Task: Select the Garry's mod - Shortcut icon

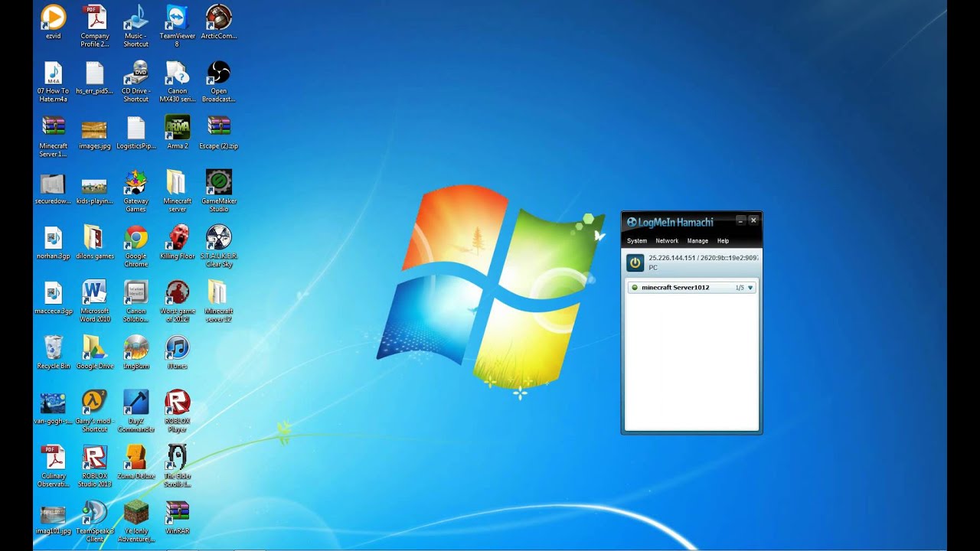Action: 95,402
